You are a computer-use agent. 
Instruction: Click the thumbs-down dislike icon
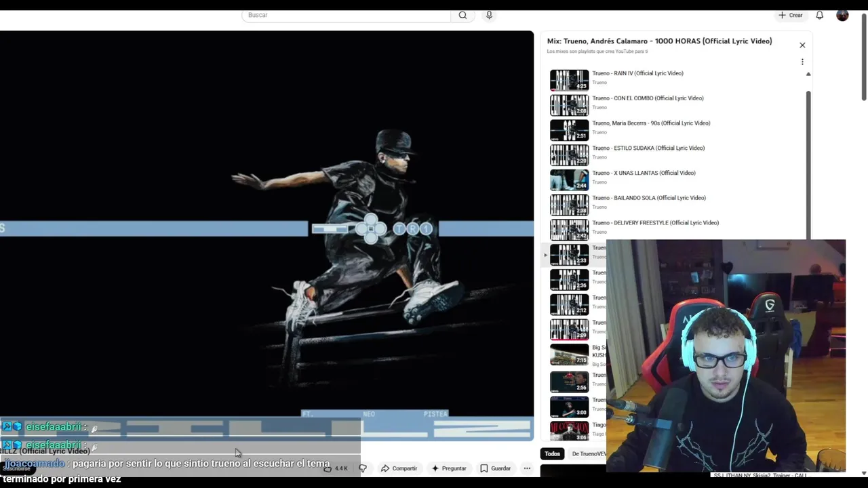tap(363, 468)
